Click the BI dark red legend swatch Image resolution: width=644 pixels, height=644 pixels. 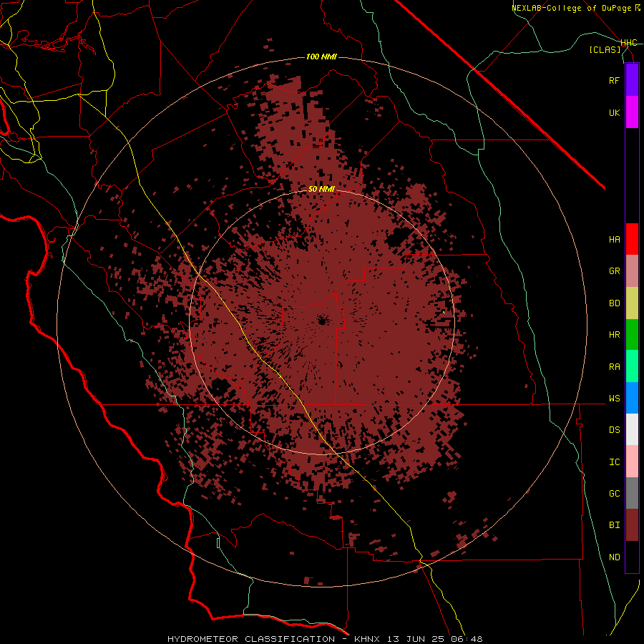(x=632, y=525)
